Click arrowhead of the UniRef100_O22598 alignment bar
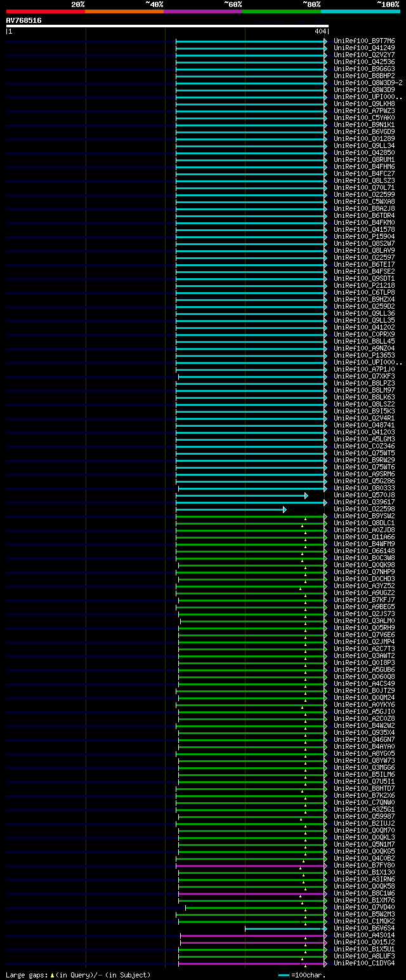The height and width of the screenshot is (980, 406). pos(285,509)
